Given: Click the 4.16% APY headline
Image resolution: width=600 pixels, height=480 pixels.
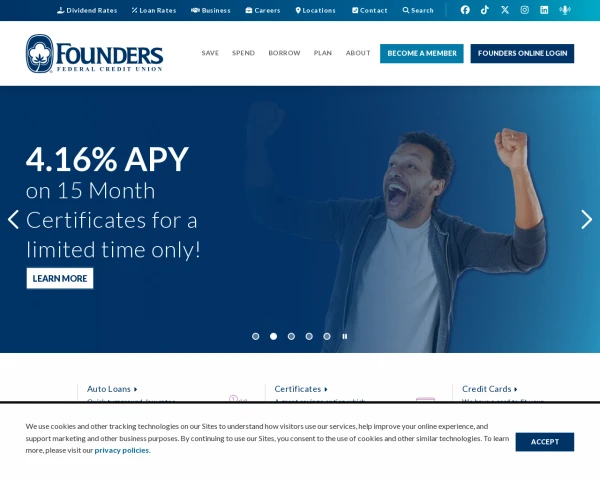Looking at the screenshot, I should pos(107,159).
